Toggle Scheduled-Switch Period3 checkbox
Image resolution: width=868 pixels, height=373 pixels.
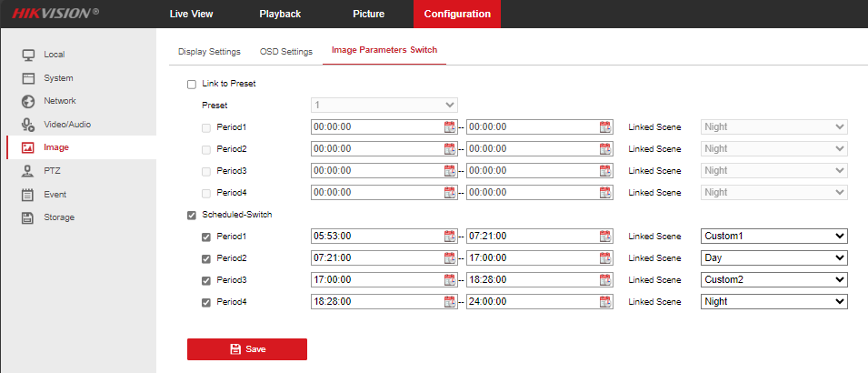coord(206,280)
